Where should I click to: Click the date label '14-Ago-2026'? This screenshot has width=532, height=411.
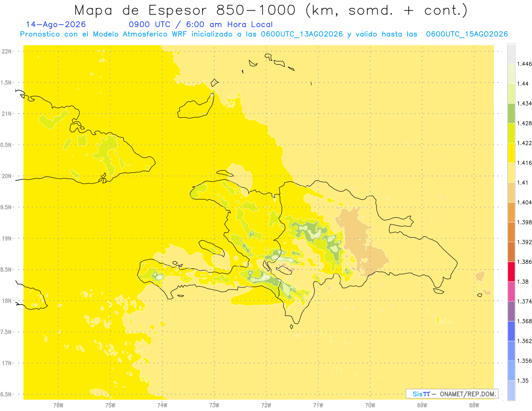[x=56, y=25]
